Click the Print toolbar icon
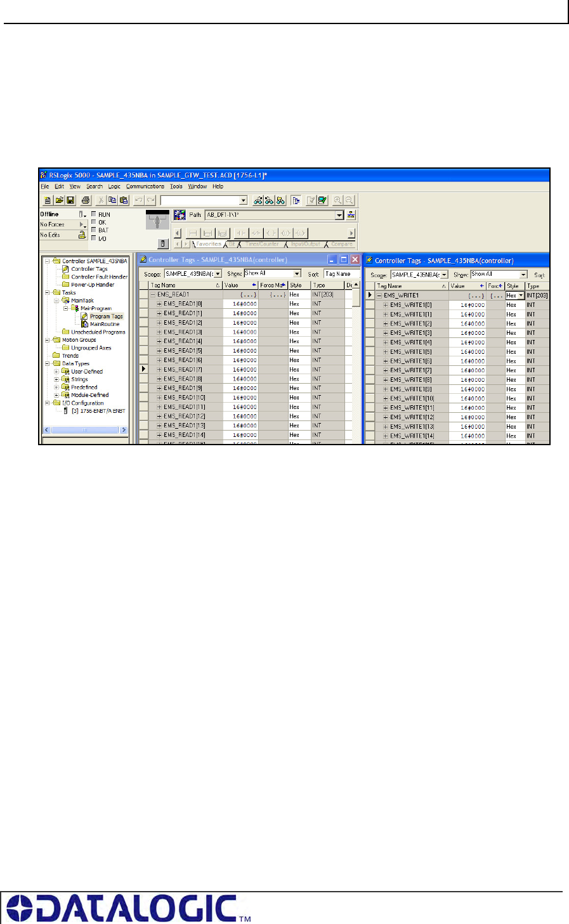This screenshot has height=924, width=569. 85,200
